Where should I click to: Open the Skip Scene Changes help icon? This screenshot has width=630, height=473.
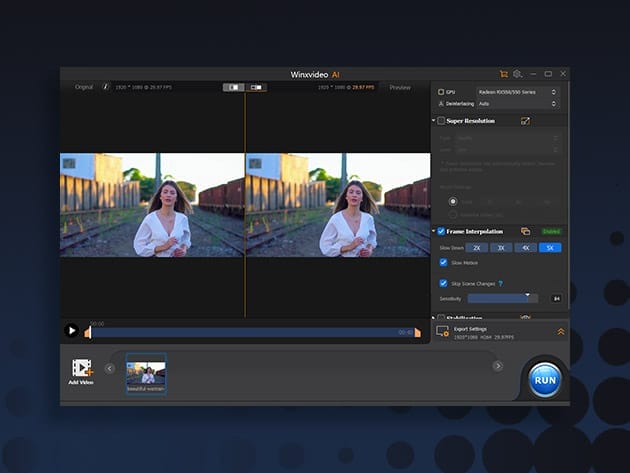(500, 283)
